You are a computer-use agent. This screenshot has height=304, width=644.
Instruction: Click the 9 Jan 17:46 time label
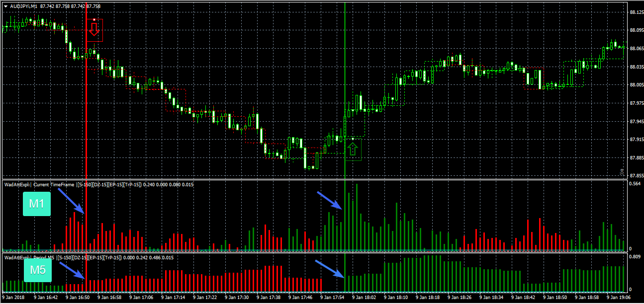tap(301, 298)
